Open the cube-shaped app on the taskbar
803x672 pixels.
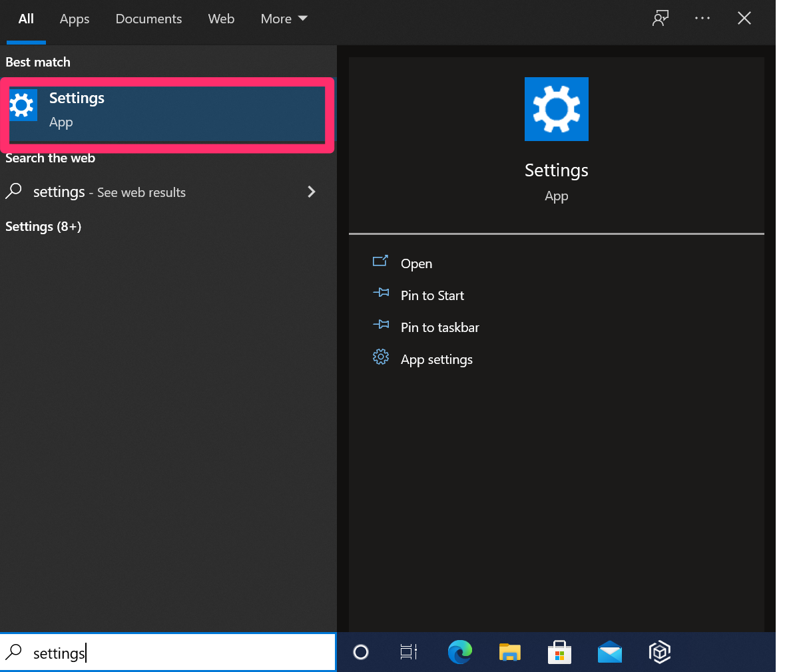(x=660, y=652)
